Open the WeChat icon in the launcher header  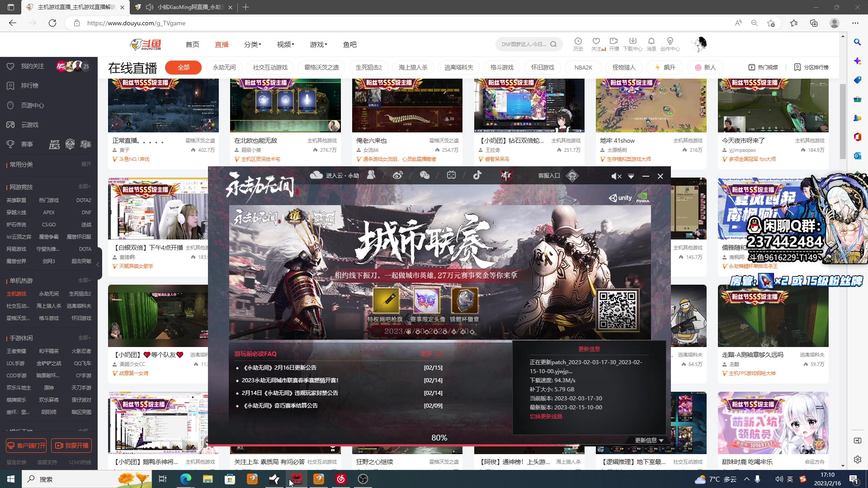[x=425, y=175]
